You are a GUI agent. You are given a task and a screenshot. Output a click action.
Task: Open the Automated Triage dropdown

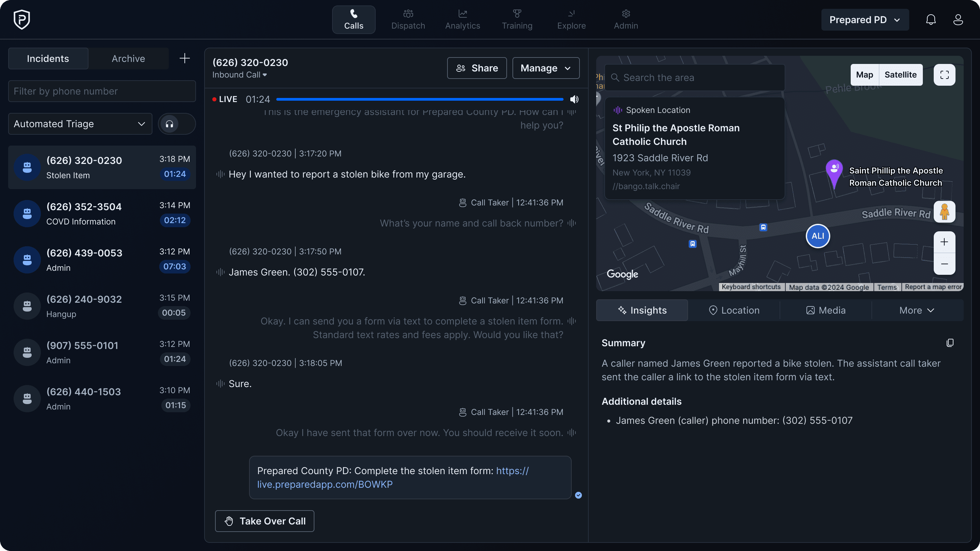80,124
